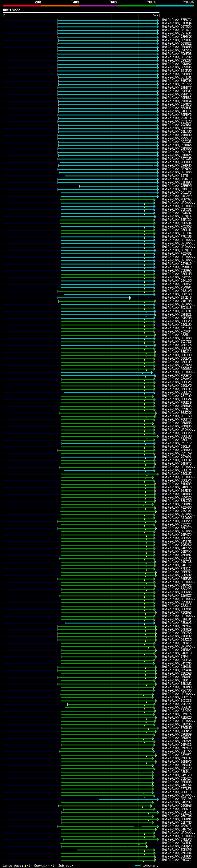
Task: Select the UniRef100_C6T530 label
Action: click(x=177, y=26)
